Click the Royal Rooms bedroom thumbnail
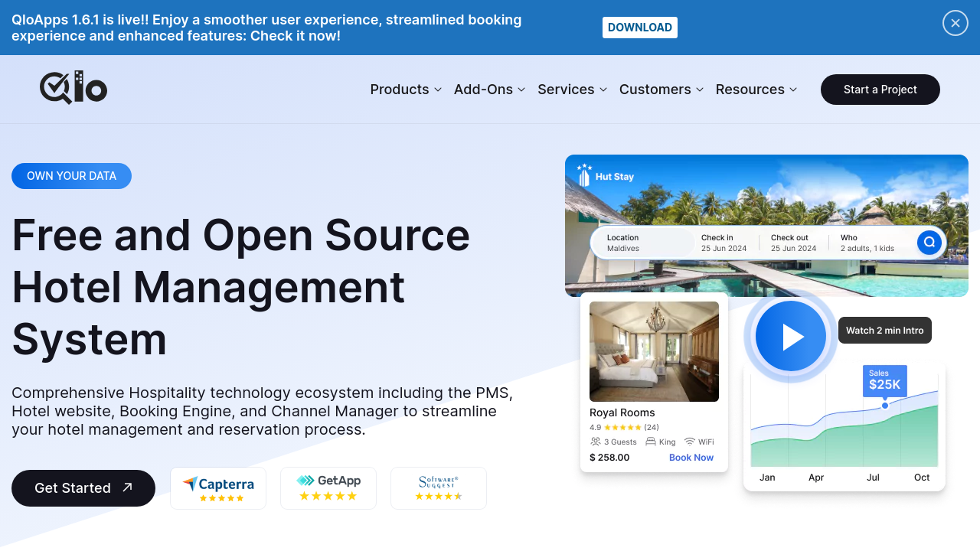This screenshot has width=980, height=551. pos(654,351)
